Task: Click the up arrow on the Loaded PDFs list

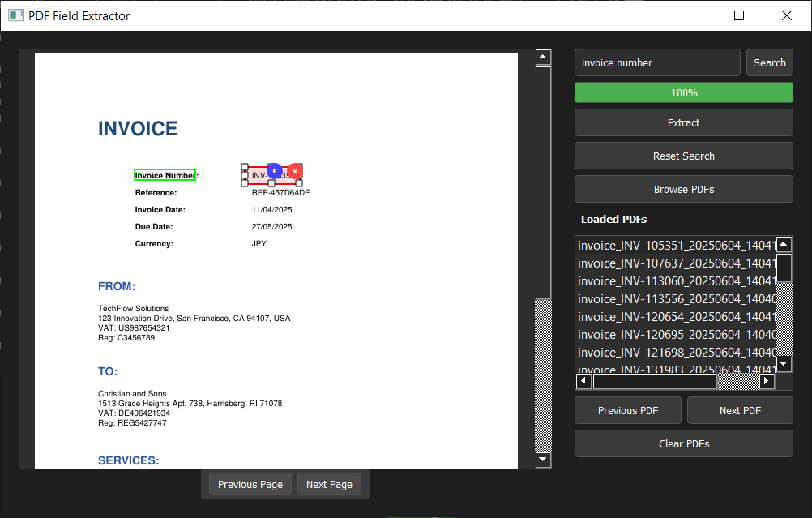Action: coord(783,243)
